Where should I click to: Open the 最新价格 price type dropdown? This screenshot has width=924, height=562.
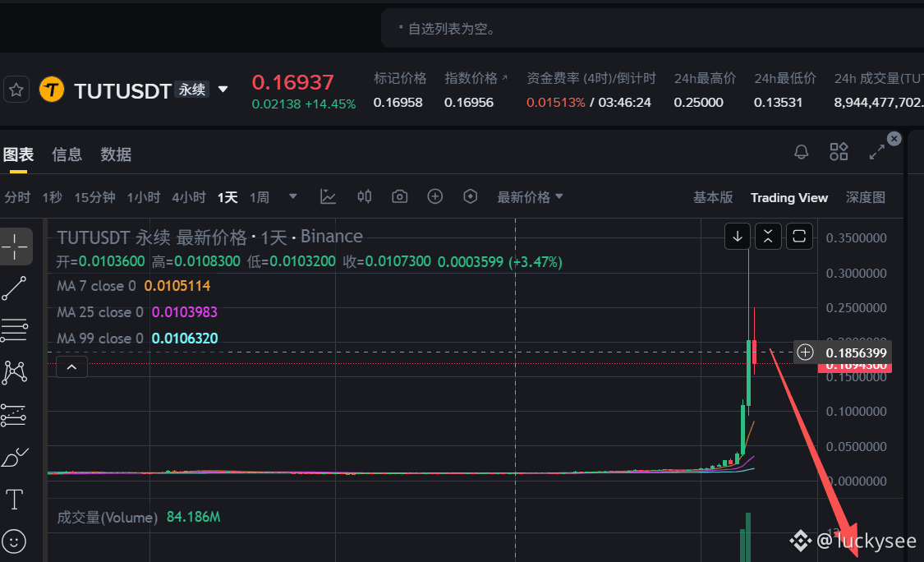tap(530, 197)
